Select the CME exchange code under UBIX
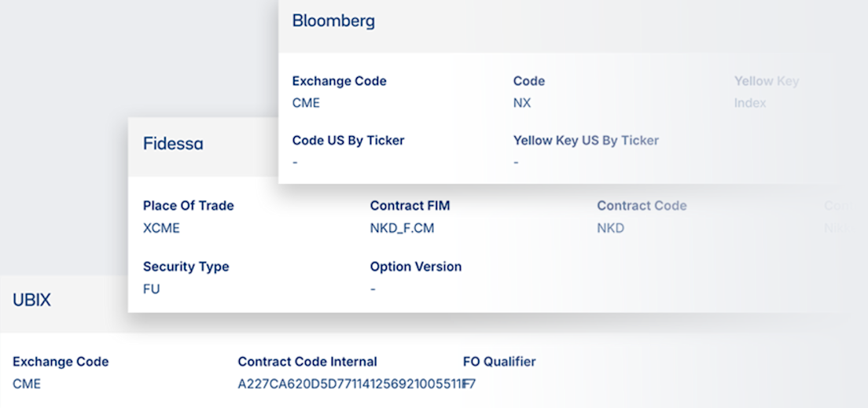This screenshot has width=868, height=408. click(x=27, y=384)
